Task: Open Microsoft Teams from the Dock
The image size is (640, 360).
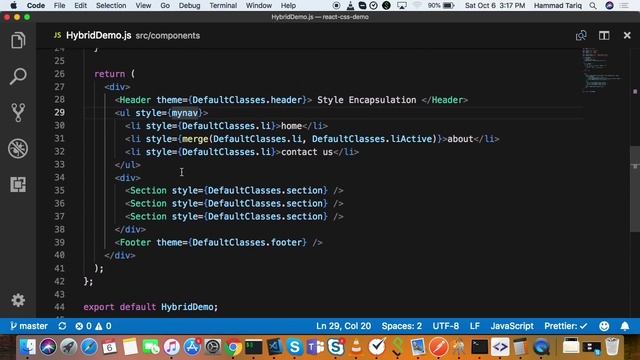Action: 315,347
